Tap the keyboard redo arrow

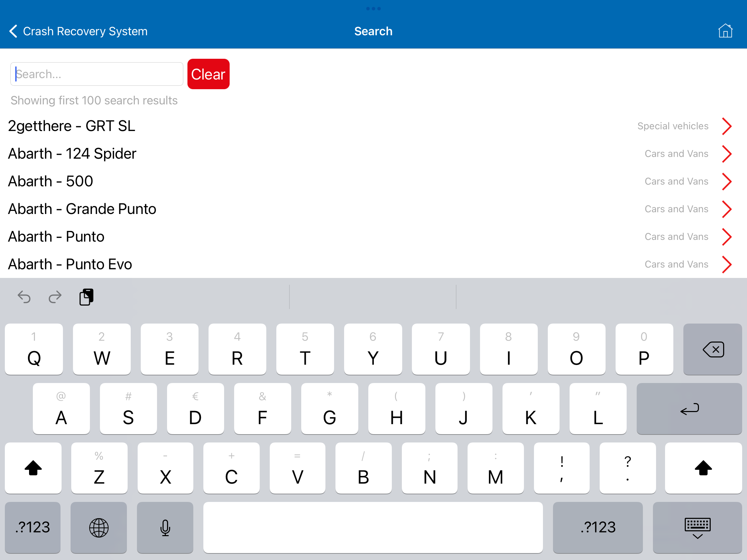coord(55,297)
